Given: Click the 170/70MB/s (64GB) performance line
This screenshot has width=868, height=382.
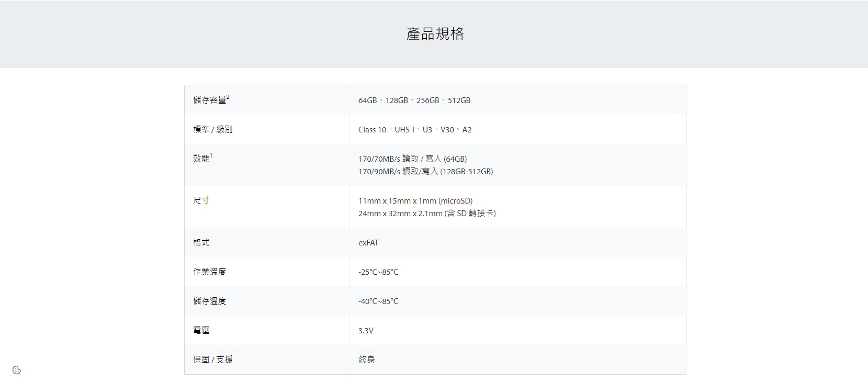Looking at the screenshot, I should (x=412, y=159).
